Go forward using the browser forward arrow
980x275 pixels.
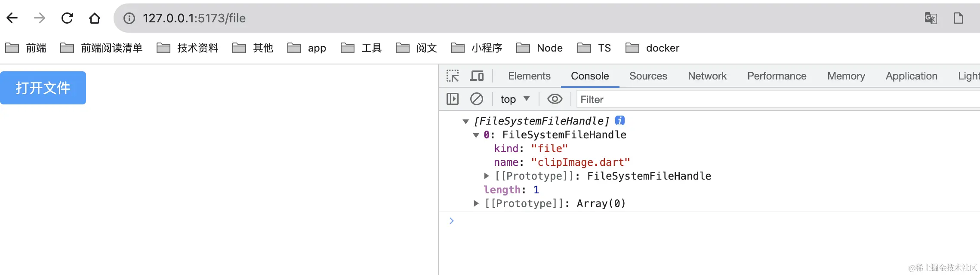(40, 18)
